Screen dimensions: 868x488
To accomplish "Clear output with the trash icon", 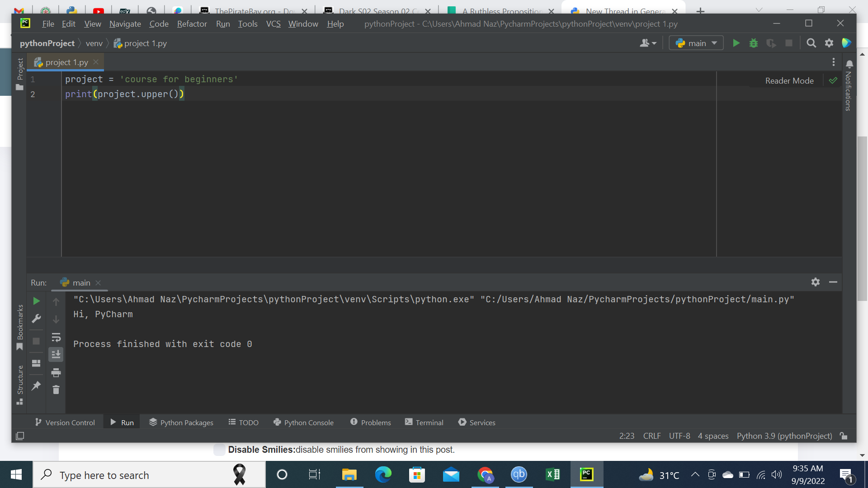I will (x=56, y=390).
